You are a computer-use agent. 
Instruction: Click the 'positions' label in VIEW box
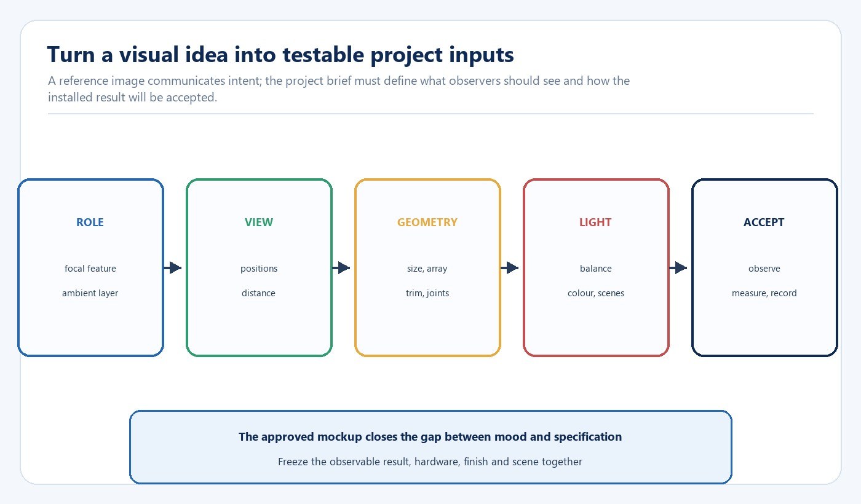point(259,269)
